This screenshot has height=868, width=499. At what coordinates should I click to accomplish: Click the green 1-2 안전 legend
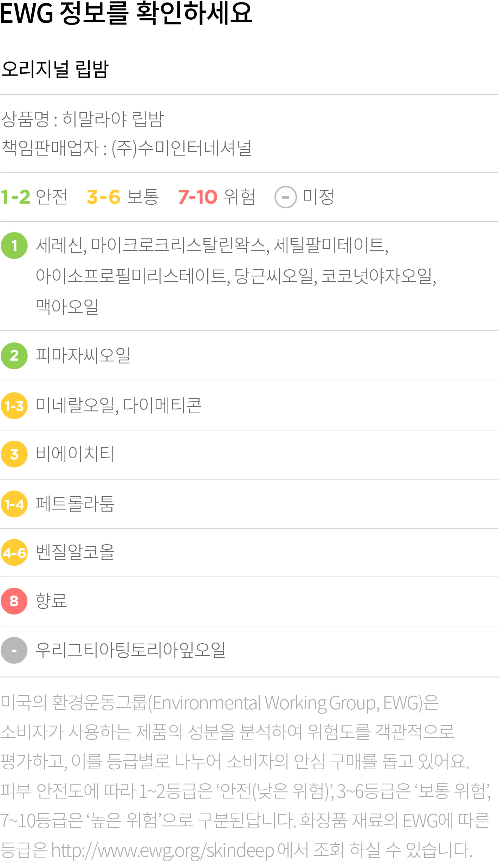pyautogui.click(x=34, y=197)
